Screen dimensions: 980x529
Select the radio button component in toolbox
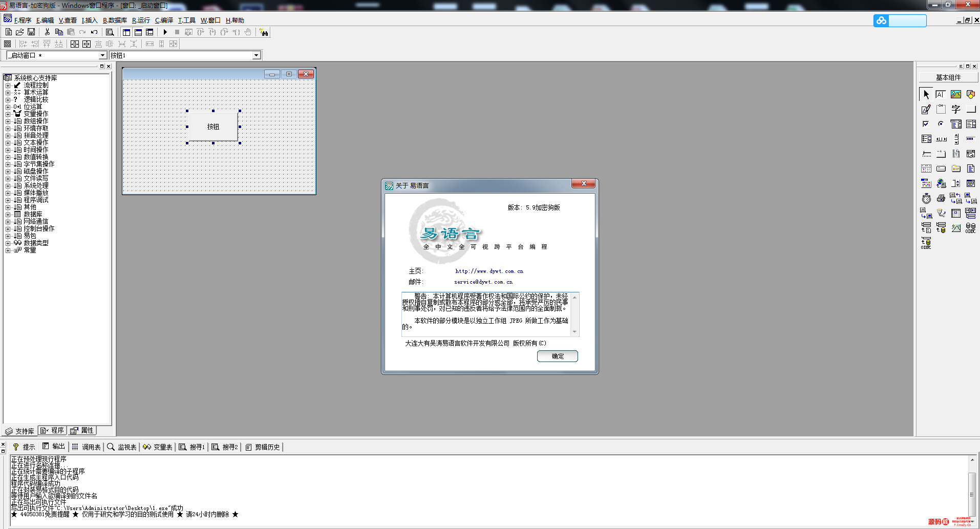click(941, 124)
